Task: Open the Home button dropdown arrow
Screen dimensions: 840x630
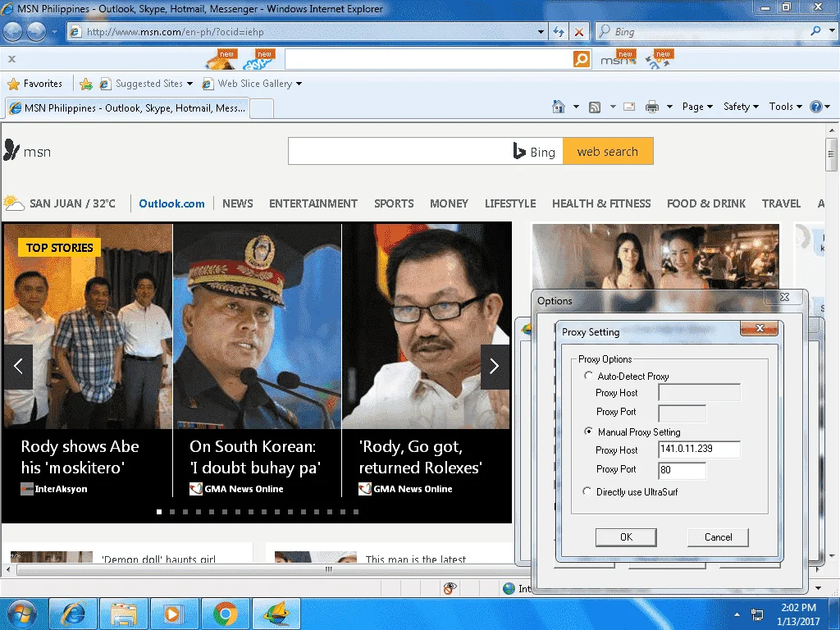Action: [576, 107]
